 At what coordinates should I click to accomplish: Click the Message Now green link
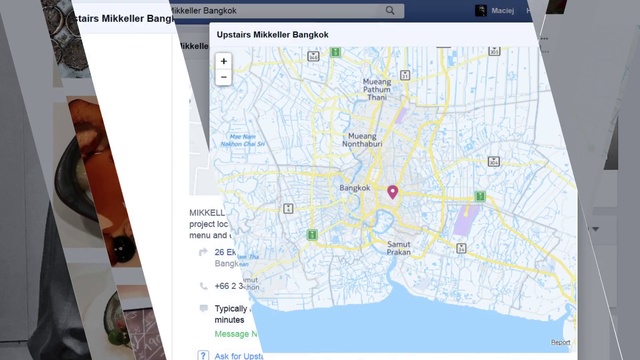pyautogui.click(x=236, y=334)
